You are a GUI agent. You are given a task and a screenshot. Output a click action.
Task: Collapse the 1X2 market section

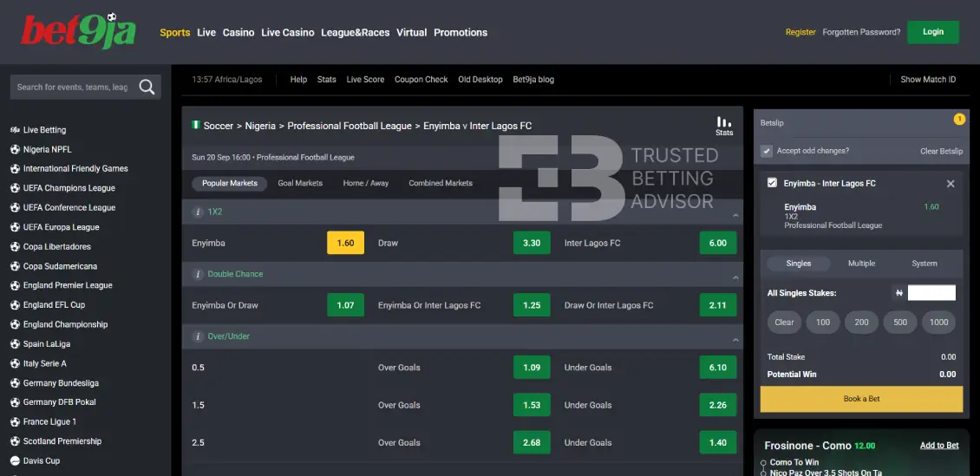tap(735, 216)
